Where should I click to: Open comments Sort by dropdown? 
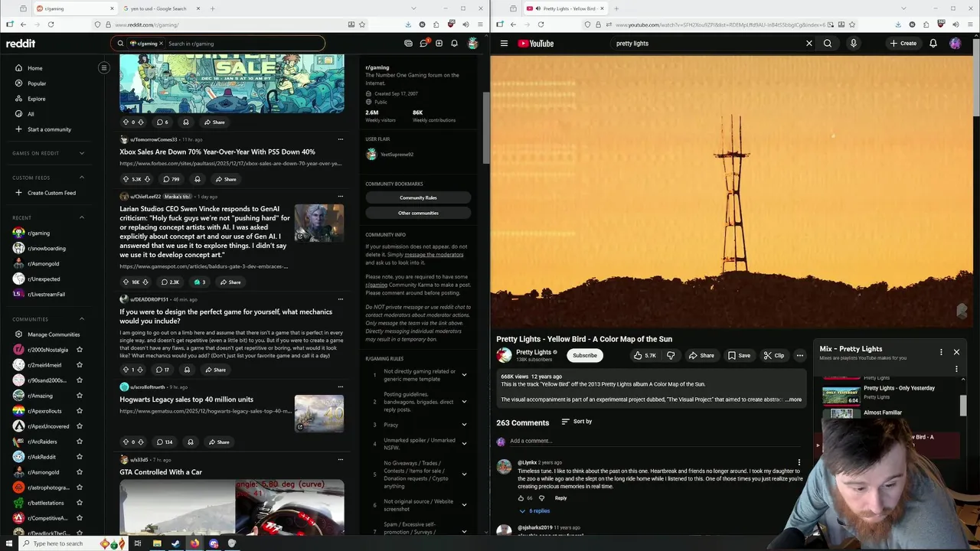tap(577, 422)
